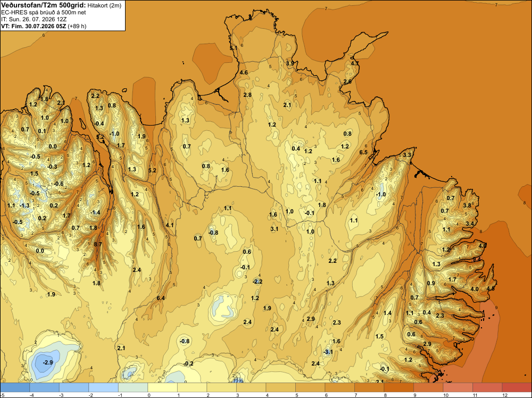
Task: Click the -2.2 temperature reading
Action: [257, 281]
